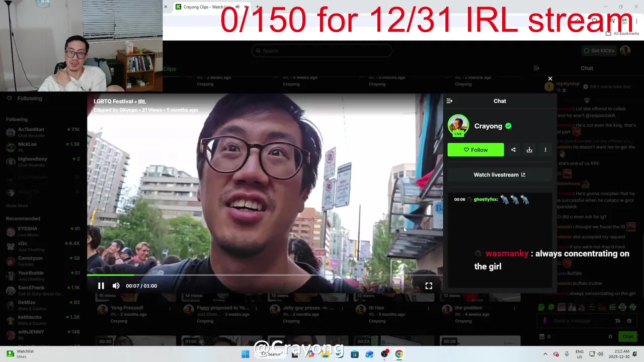This screenshot has height=362, width=644.
Task: Open SamXFrank recommended channel
Action: (x=43, y=291)
